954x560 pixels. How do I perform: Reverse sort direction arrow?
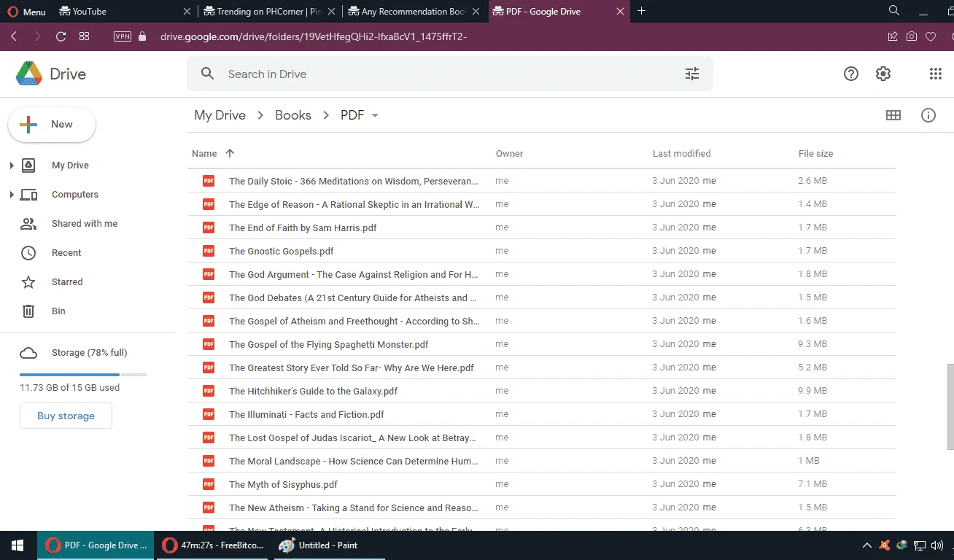click(230, 153)
